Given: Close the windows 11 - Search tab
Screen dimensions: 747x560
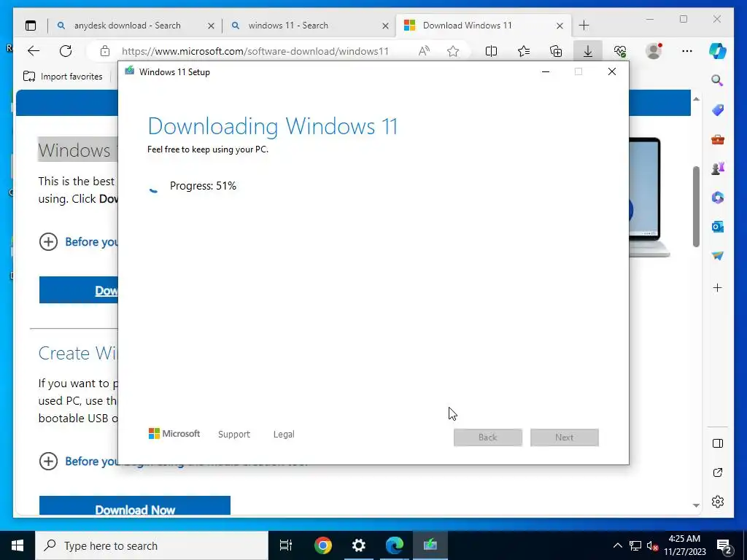Looking at the screenshot, I should coord(385,26).
